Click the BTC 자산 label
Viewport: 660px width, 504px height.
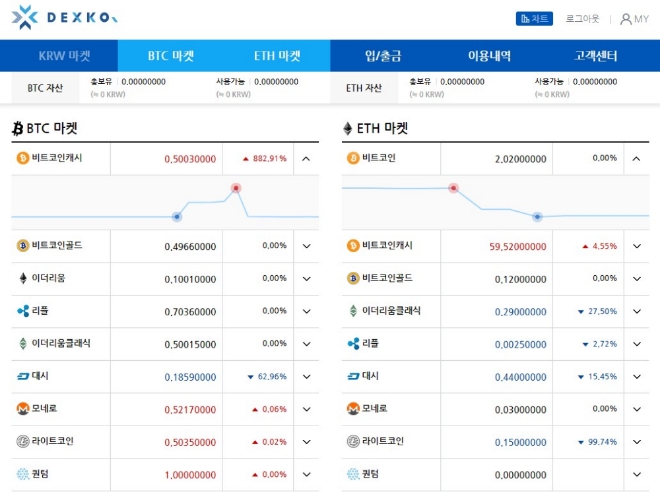(45, 88)
